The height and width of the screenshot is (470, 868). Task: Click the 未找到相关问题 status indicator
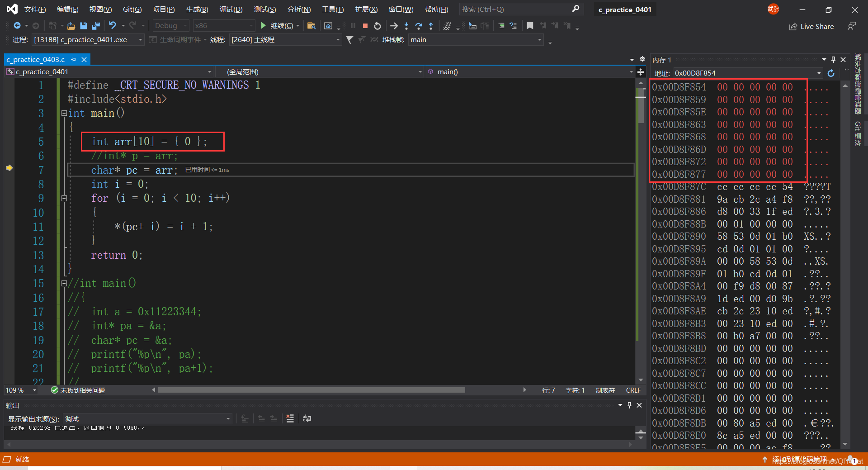[78, 390]
